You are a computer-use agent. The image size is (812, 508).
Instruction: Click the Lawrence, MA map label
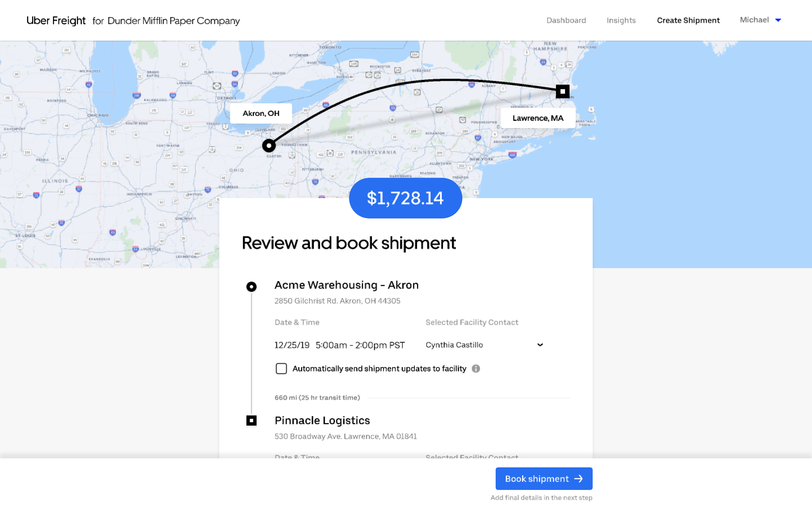click(538, 118)
